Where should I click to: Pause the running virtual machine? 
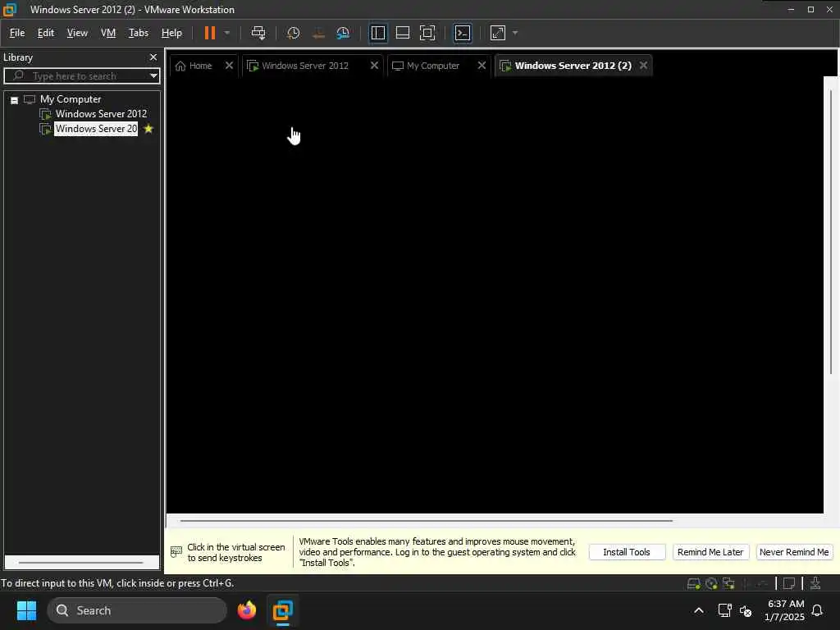[x=209, y=33]
